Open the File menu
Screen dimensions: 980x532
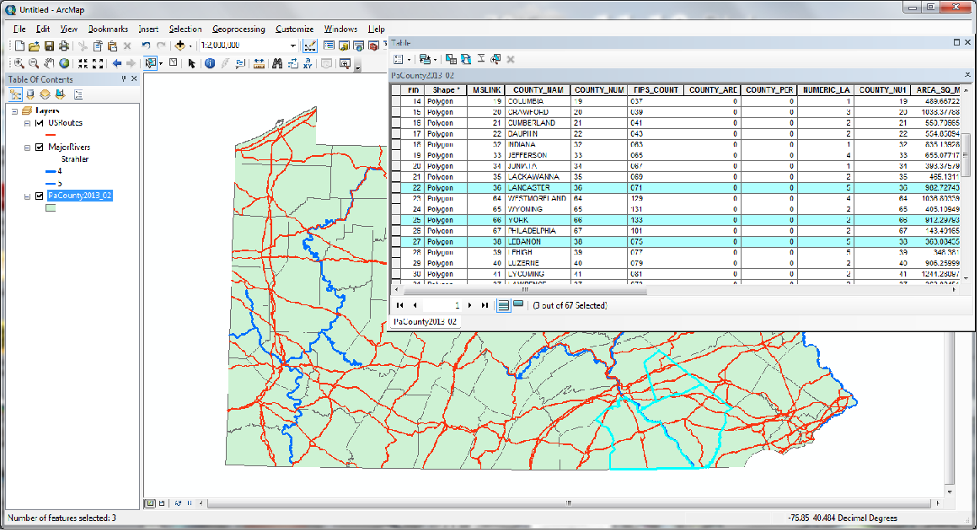[x=19, y=30]
